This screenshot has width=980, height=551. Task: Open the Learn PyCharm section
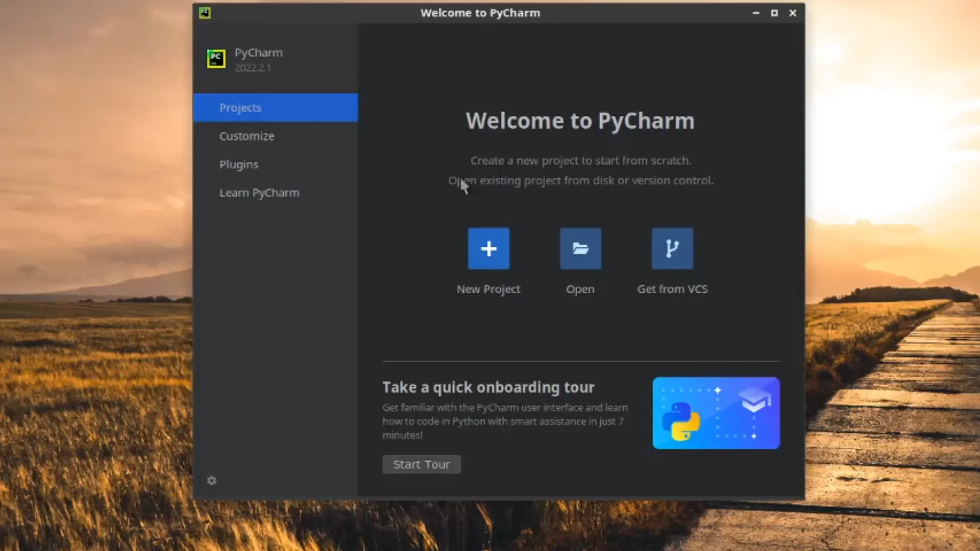(259, 192)
